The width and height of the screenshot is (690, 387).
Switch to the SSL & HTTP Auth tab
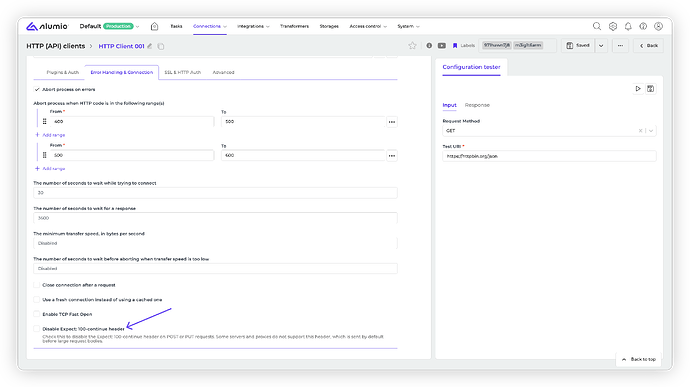183,72
